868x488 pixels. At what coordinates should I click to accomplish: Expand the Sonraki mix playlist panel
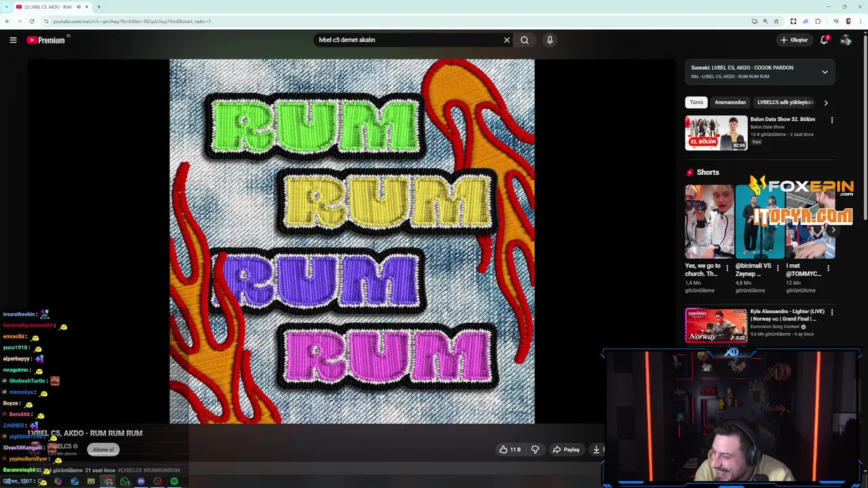coord(825,72)
